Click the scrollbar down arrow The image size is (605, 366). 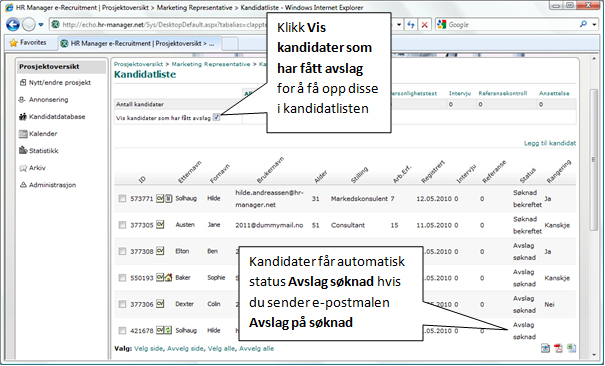coord(595,355)
